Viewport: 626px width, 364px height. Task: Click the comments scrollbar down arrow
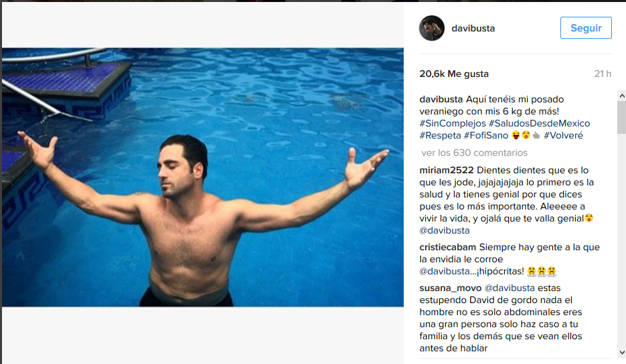[621, 353]
